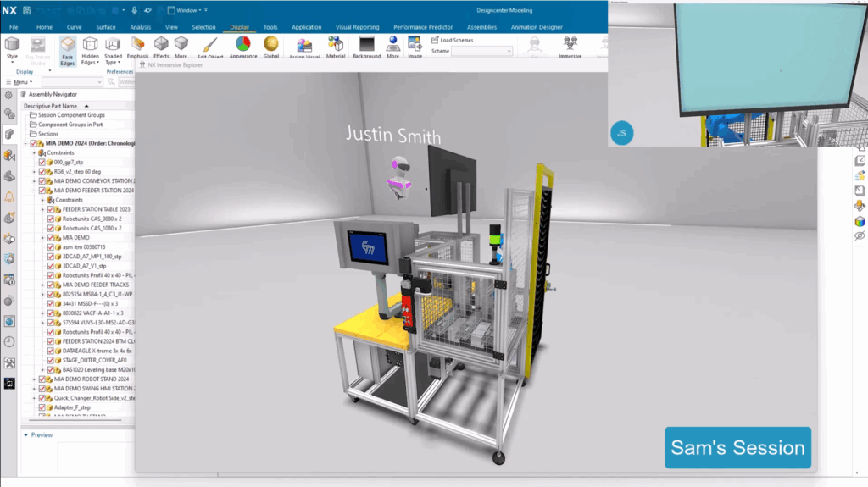Image resolution: width=868 pixels, height=487 pixels.
Task: Toggle the DATAEAGLE X-treme component checkbox
Action: pyautogui.click(x=57, y=350)
